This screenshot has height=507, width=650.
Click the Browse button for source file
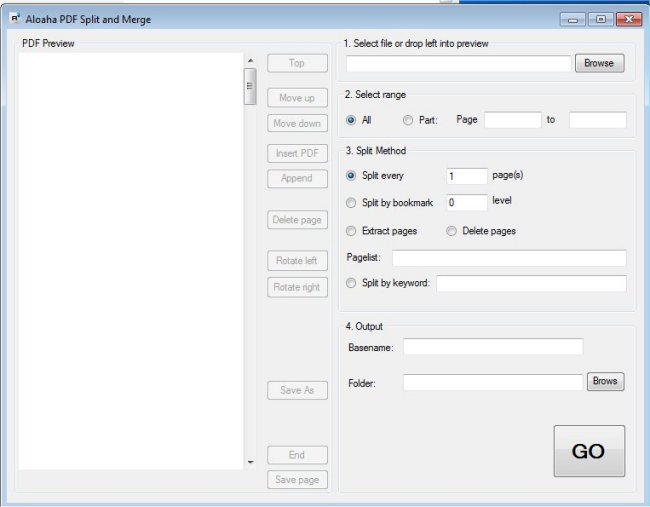click(599, 63)
